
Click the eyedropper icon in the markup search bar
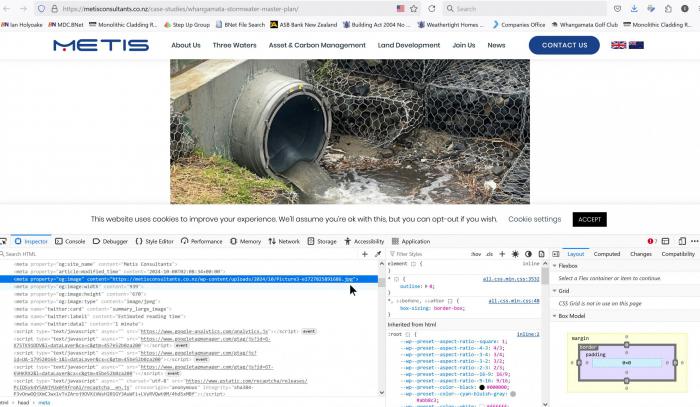click(x=377, y=254)
